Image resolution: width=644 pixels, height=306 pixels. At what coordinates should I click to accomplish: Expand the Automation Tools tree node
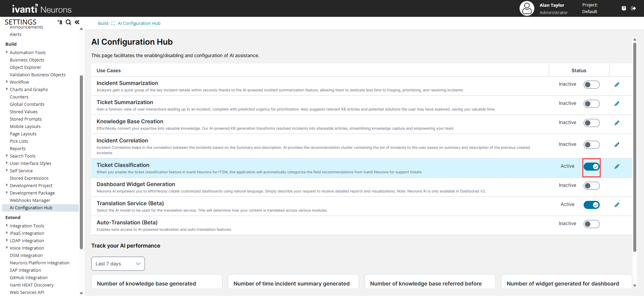[7, 52]
